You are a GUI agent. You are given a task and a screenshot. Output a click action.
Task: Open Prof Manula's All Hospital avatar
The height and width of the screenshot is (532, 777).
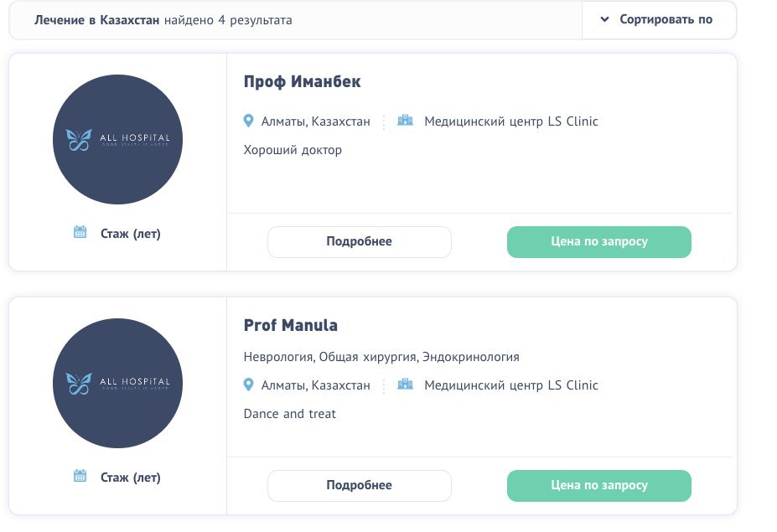tap(117, 383)
